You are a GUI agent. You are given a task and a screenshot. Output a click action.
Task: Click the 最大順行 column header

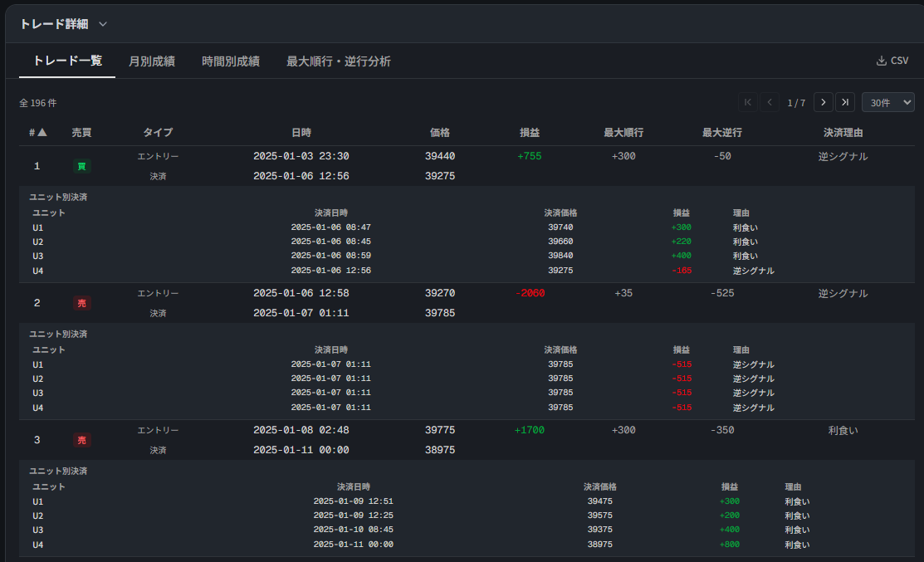click(623, 133)
